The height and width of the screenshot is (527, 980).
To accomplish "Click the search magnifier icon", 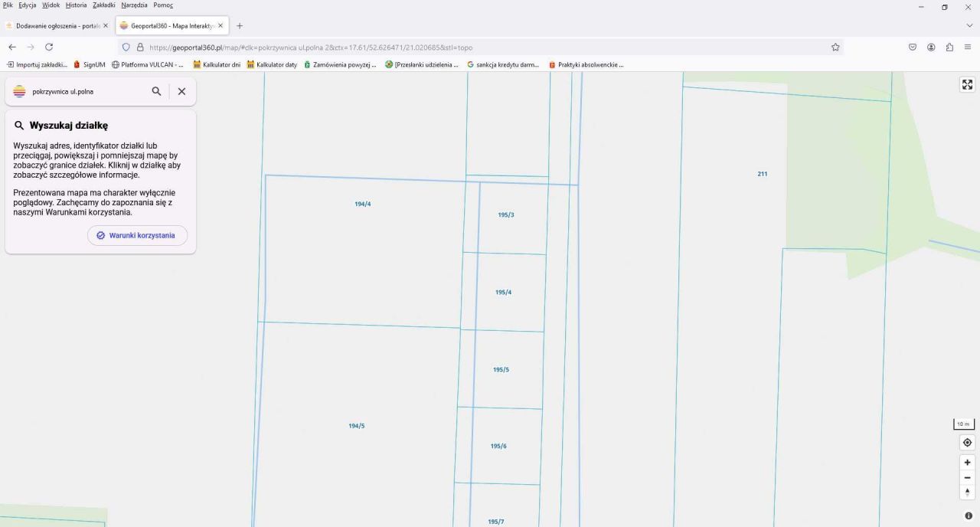I will [156, 91].
